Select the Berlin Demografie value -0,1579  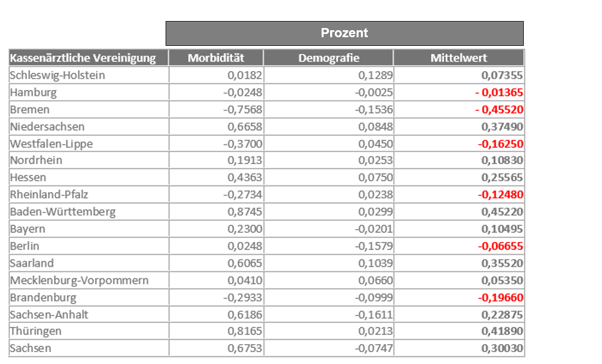point(374,246)
